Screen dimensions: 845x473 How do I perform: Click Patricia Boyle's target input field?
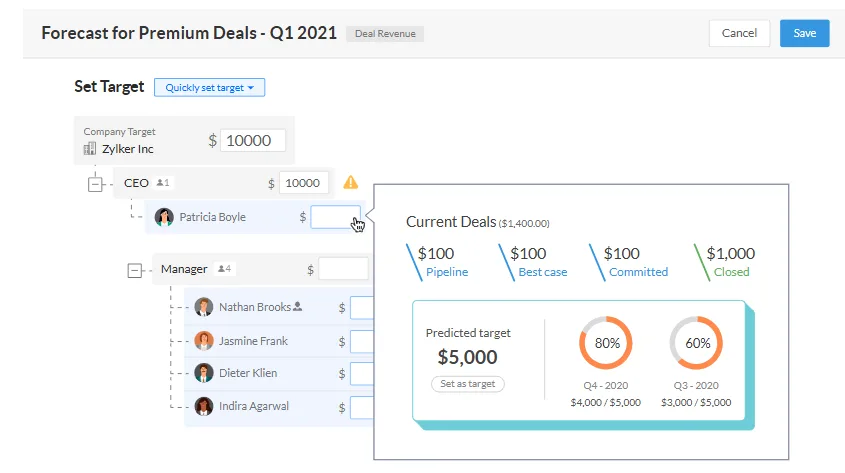point(334,217)
